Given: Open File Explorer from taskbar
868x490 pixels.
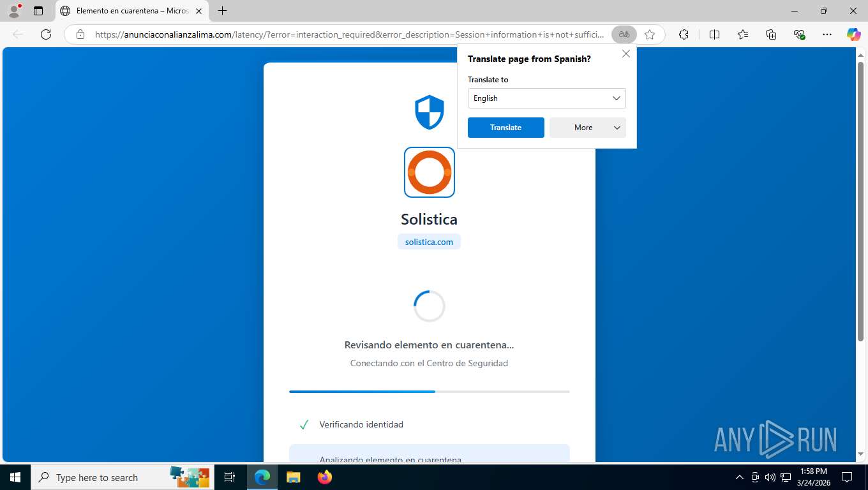Looking at the screenshot, I should tap(293, 477).
